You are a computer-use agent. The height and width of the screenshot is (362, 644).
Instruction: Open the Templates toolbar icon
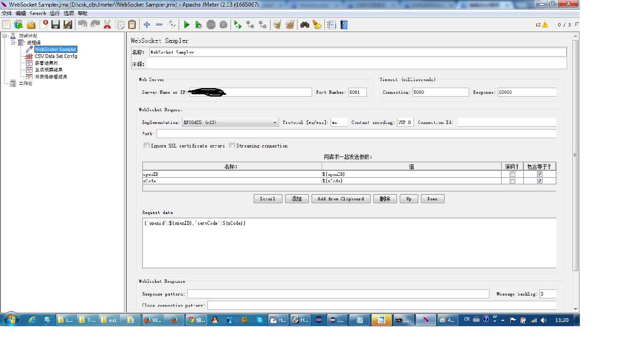coord(19,25)
